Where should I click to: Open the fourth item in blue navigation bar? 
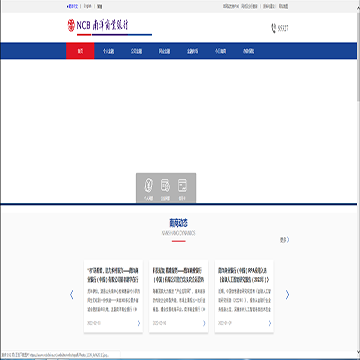164,51
